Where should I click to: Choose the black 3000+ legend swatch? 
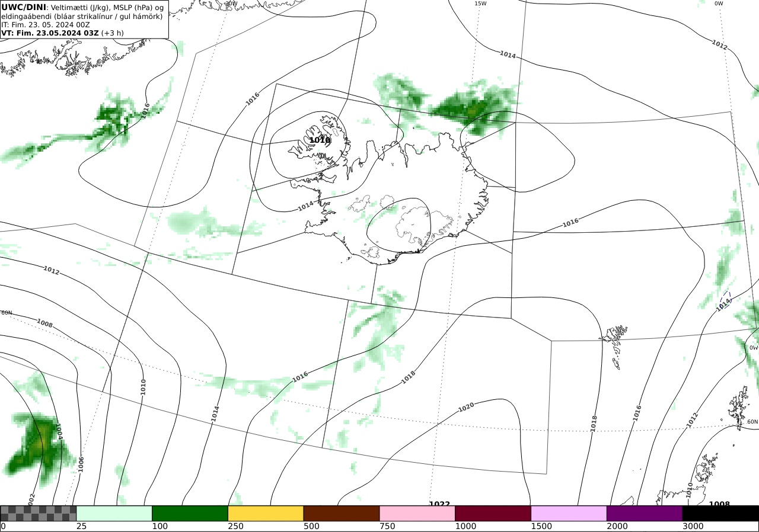point(720,513)
